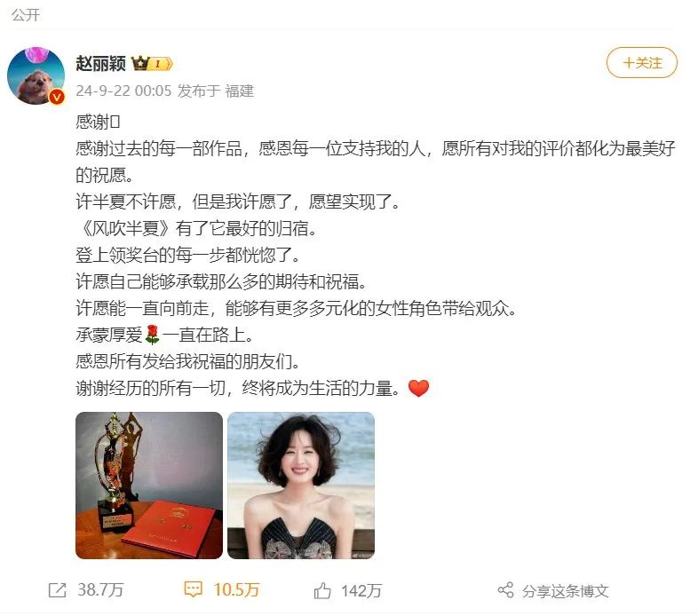Click the share icon beside 分享这条博文
This screenshot has width=698, height=616.
coord(505,590)
